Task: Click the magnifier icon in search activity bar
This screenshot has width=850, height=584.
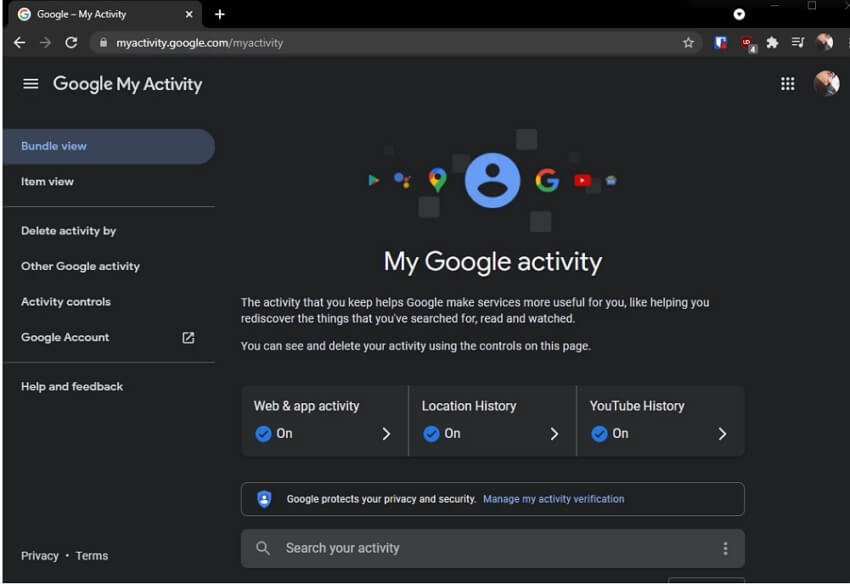Action: 263,548
